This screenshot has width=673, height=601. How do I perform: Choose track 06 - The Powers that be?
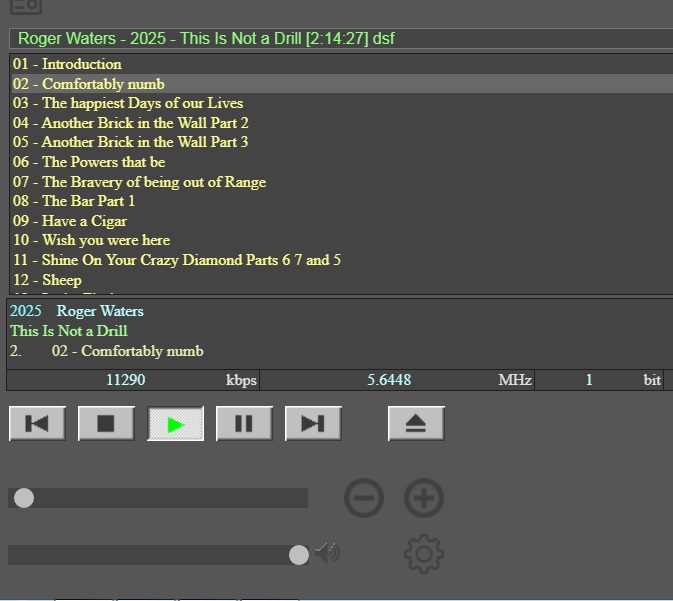[89, 162]
